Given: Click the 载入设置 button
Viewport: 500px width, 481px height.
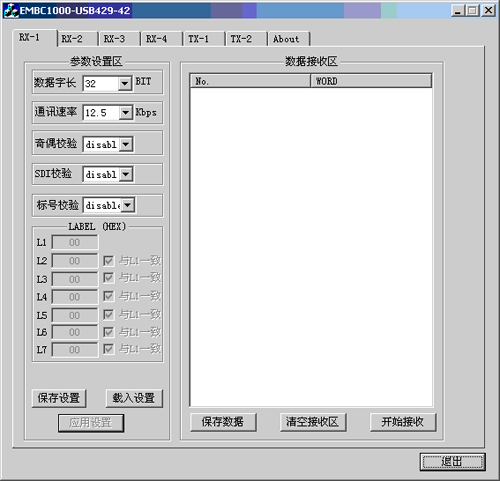Looking at the screenshot, I should (x=134, y=398).
